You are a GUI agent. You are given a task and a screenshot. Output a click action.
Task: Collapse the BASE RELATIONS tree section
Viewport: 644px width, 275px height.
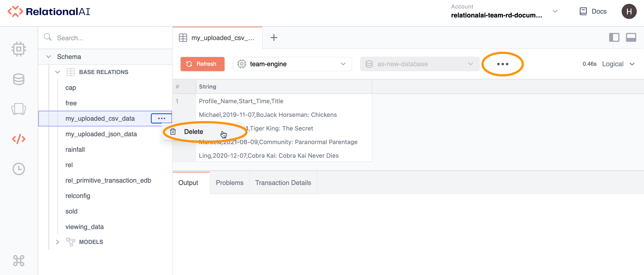coord(58,72)
